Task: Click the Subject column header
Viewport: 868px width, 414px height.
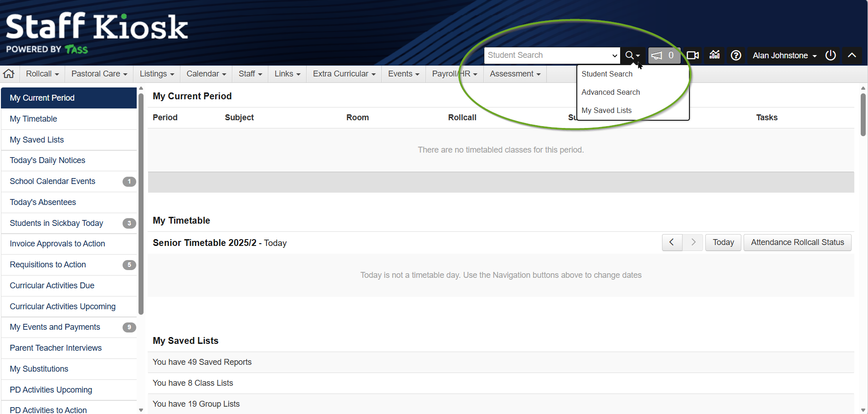Action: (239, 118)
